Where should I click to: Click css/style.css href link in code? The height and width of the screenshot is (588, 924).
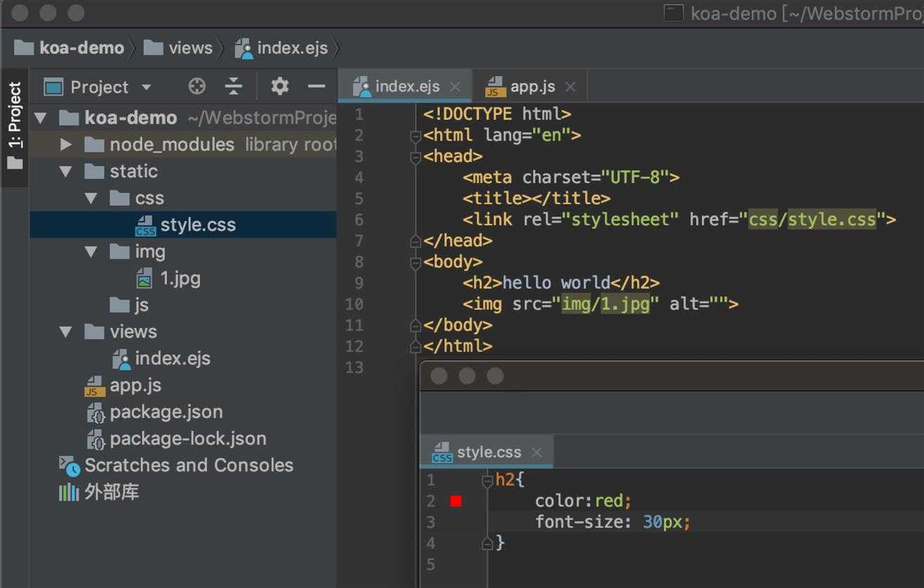click(x=812, y=219)
